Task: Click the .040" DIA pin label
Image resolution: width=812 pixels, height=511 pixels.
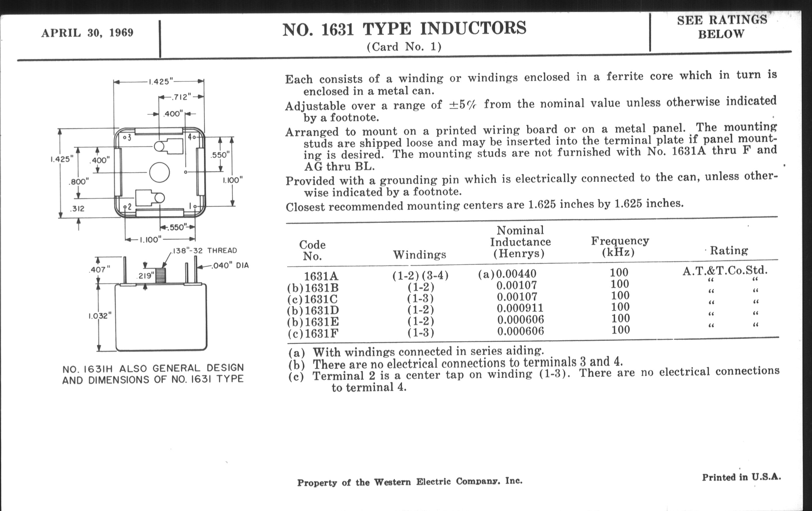Action: [x=230, y=266]
